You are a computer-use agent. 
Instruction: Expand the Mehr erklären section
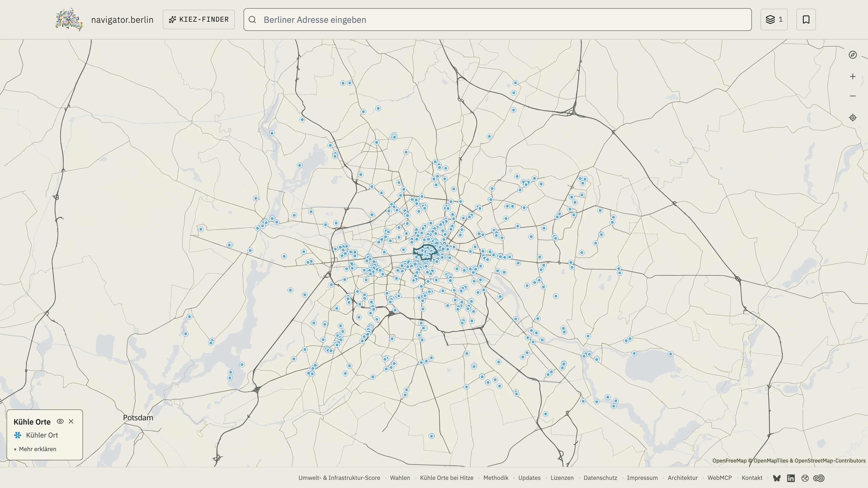(35, 449)
